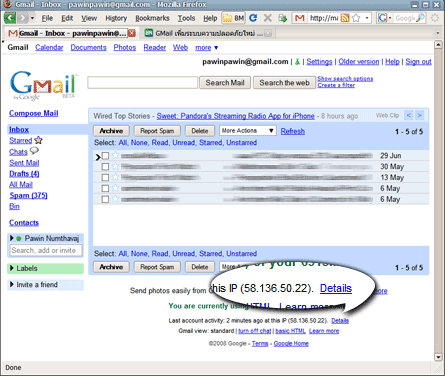Viewport: 445px width, 376px height.
Task: Click the top Archive button
Action: pos(111,131)
